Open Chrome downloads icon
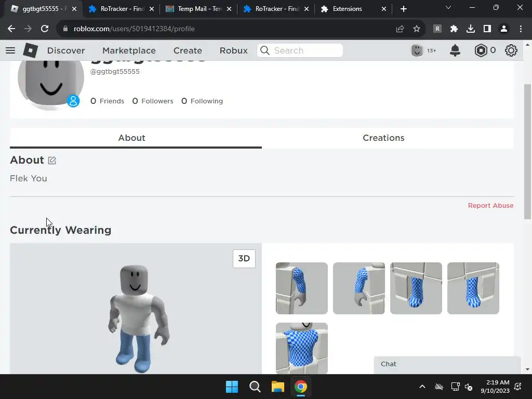 pyautogui.click(x=471, y=29)
